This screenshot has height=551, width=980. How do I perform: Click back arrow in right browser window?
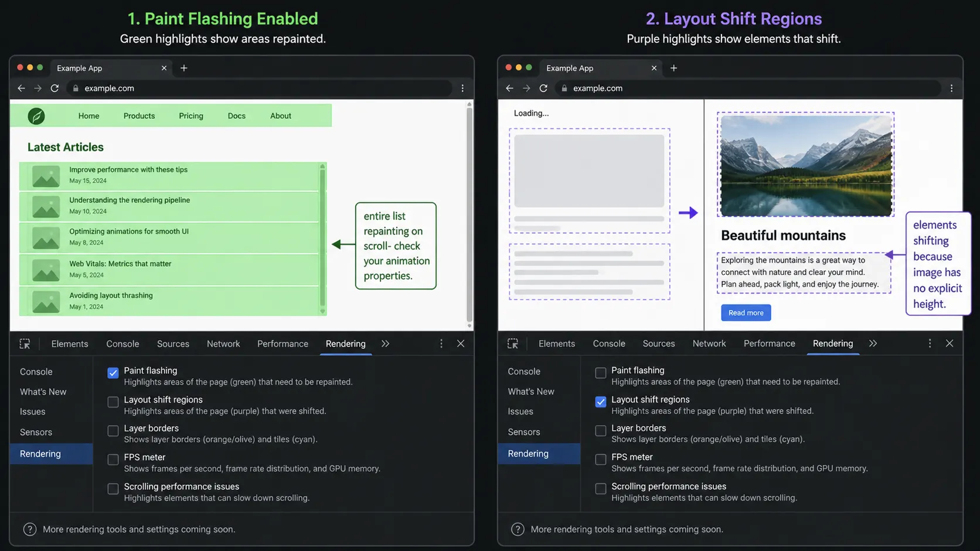[x=509, y=88]
